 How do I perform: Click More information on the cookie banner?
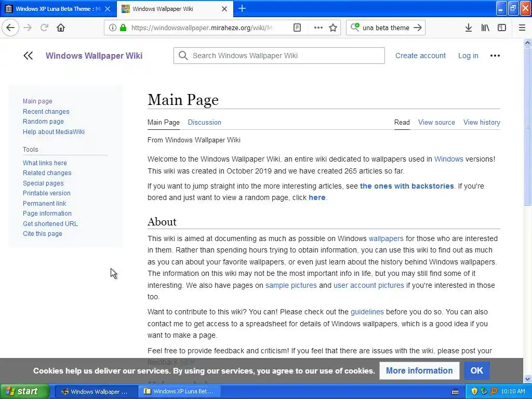pyautogui.click(x=419, y=370)
